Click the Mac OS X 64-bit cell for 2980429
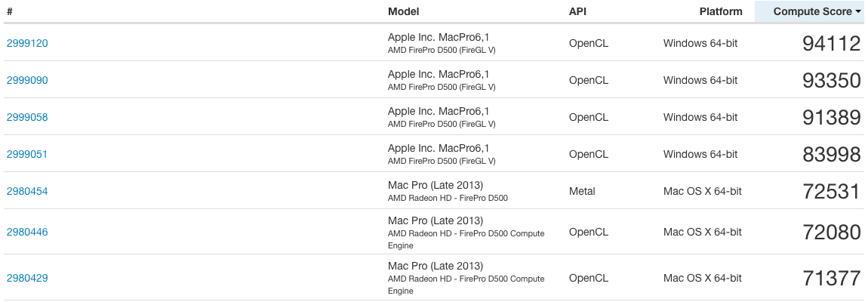The width and height of the screenshot is (868, 302). click(703, 278)
